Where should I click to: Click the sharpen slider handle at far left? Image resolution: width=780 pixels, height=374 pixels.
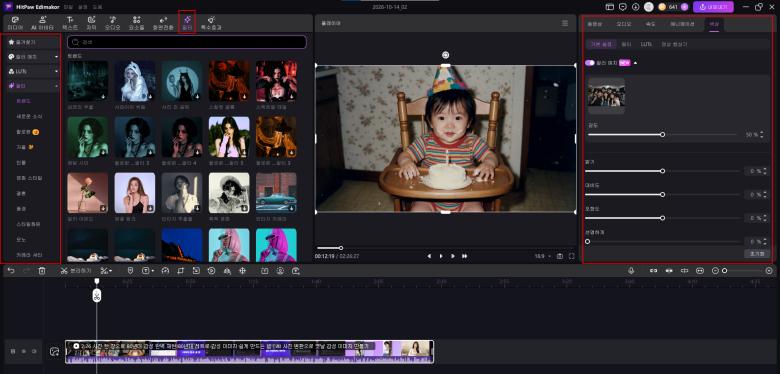(x=587, y=241)
